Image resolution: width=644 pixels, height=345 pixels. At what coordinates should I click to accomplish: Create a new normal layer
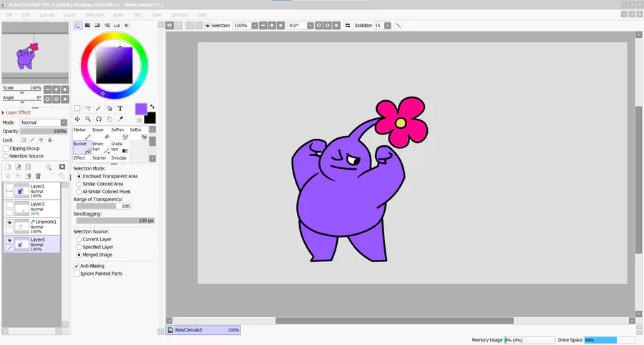point(8,167)
